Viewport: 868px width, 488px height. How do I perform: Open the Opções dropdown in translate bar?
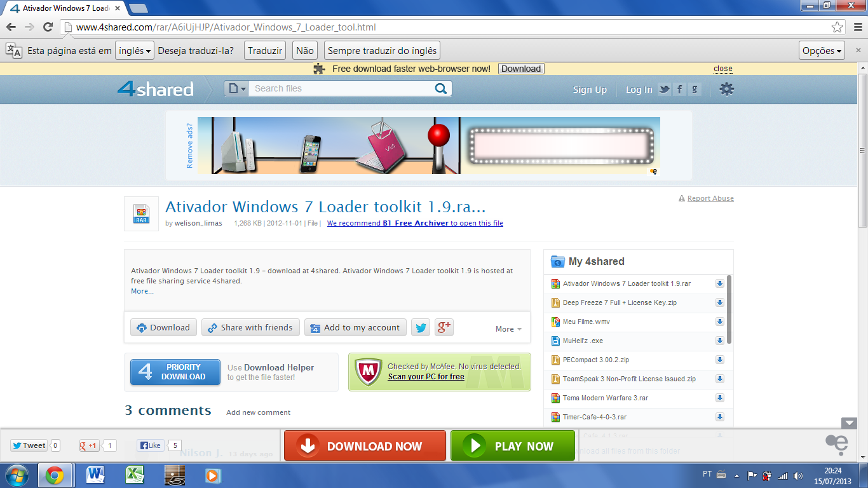click(822, 51)
